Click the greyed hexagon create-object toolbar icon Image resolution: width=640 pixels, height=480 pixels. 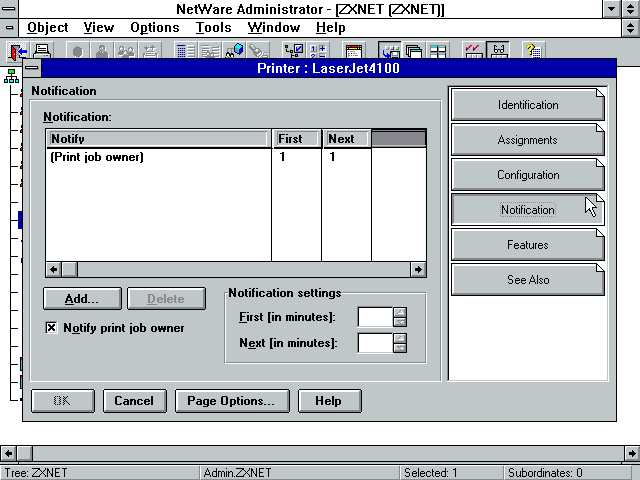point(78,51)
